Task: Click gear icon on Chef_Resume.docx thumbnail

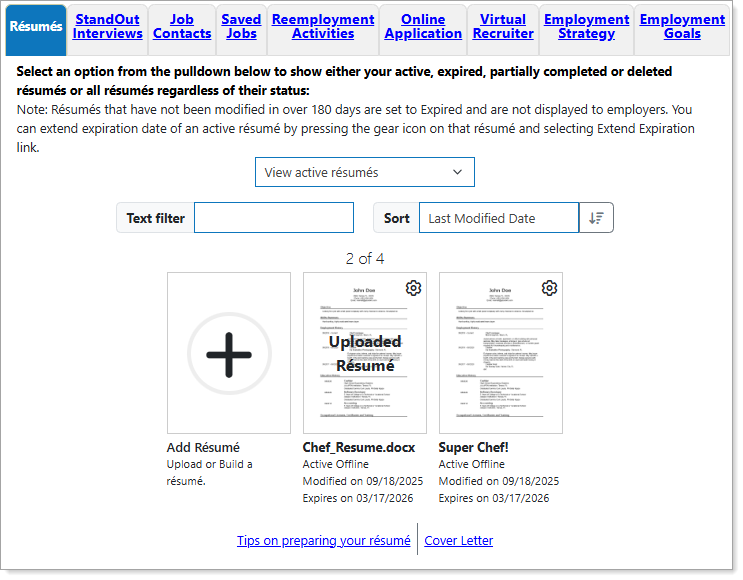Action: [x=413, y=288]
